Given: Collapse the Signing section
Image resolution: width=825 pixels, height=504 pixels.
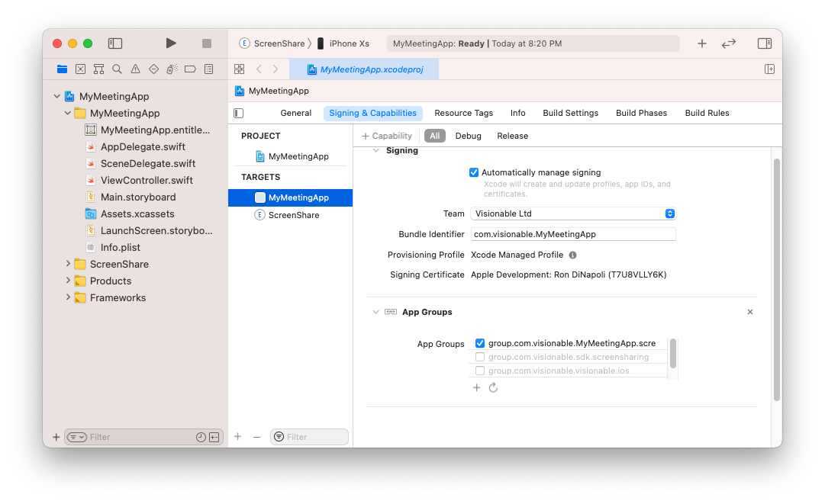Looking at the screenshot, I should pos(375,151).
